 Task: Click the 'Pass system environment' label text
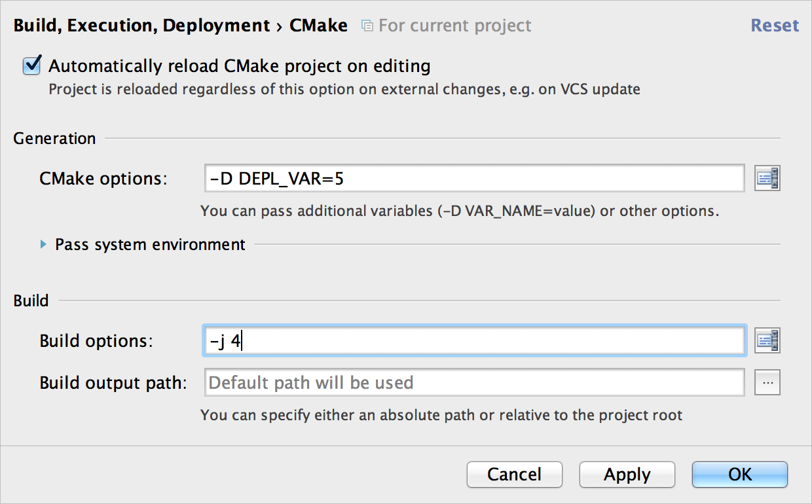150,245
